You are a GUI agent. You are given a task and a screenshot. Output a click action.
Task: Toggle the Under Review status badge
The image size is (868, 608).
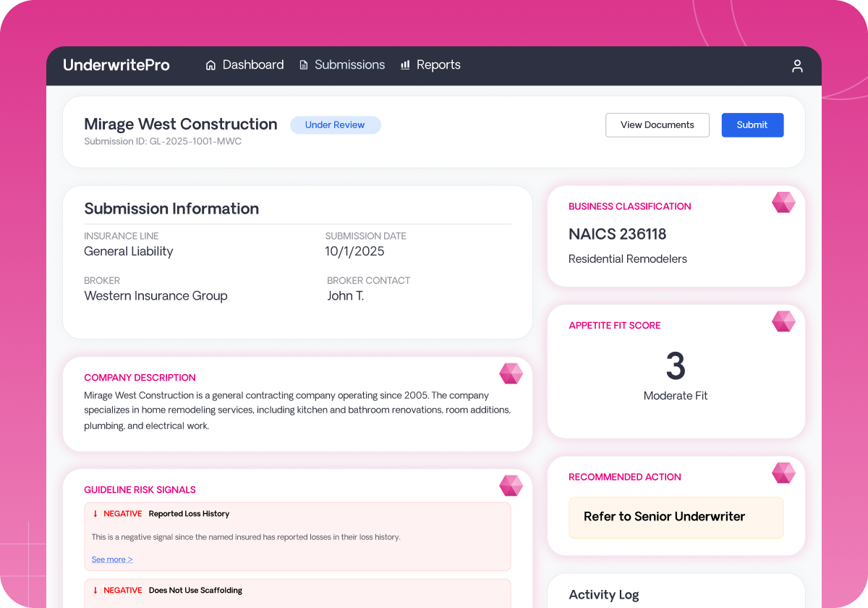point(335,124)
